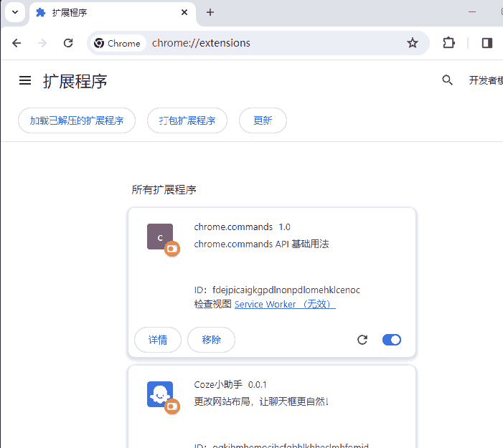
Task: Click the chrome.commands extension icon
Action: tap(160, 237)
